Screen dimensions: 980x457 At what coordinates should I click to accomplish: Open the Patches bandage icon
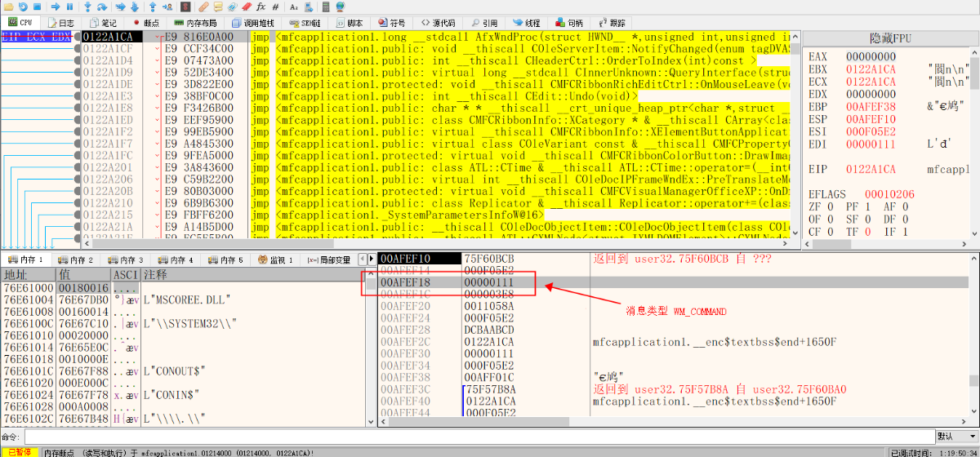(x=203, y=7)
